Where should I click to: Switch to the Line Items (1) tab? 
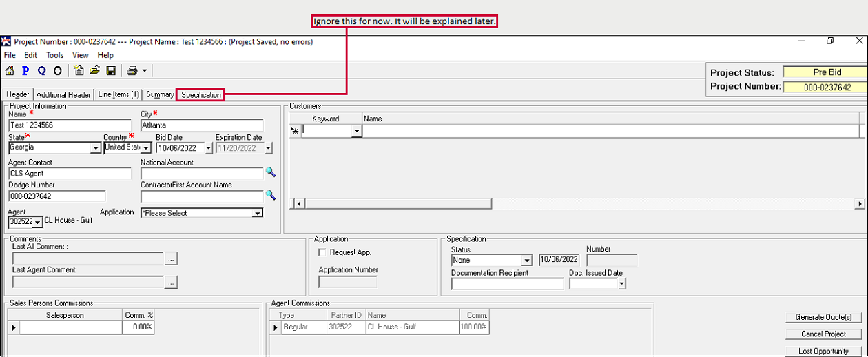(118, 94)
